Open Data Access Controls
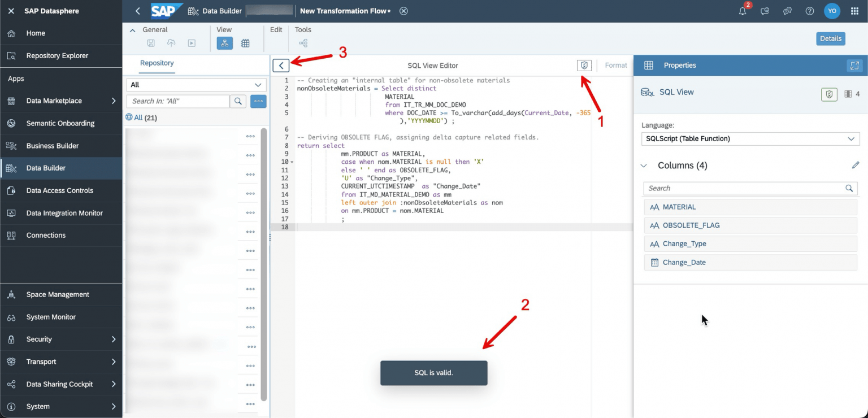This screenshot has width=868, height=418. (x=61, y=190)
